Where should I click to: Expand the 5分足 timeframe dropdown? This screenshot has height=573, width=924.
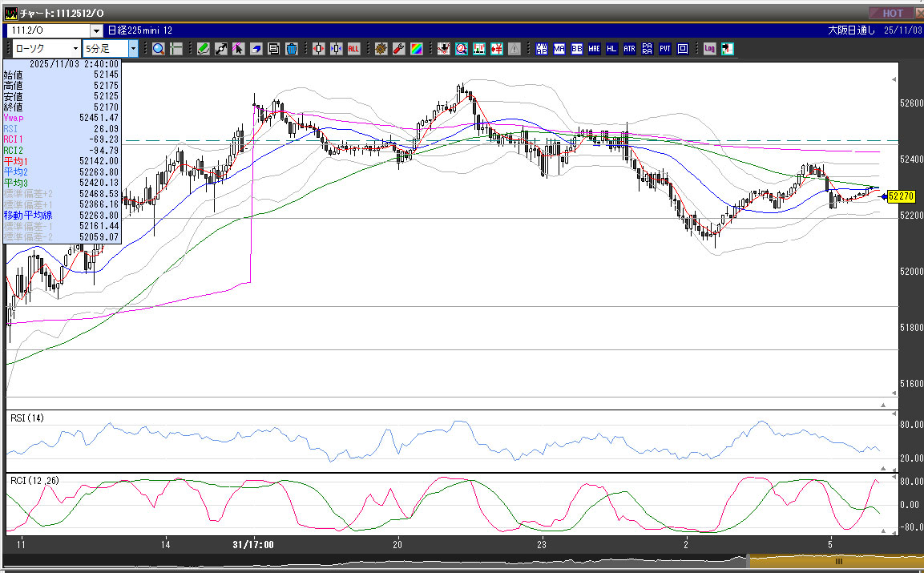click(x=133, y=49)
